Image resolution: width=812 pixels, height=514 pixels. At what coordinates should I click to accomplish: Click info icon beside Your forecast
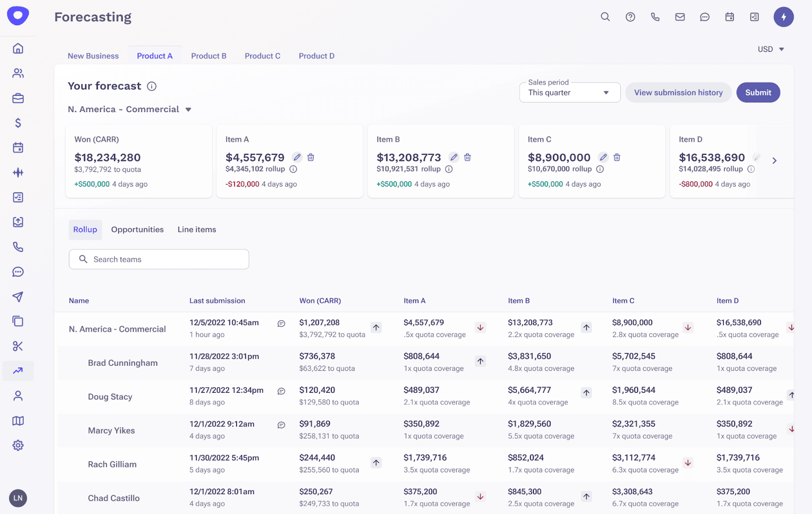152,86
